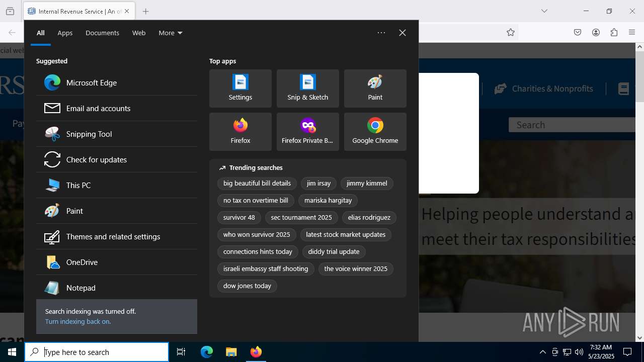Expand the More filter dropdown

click(171, 33)
